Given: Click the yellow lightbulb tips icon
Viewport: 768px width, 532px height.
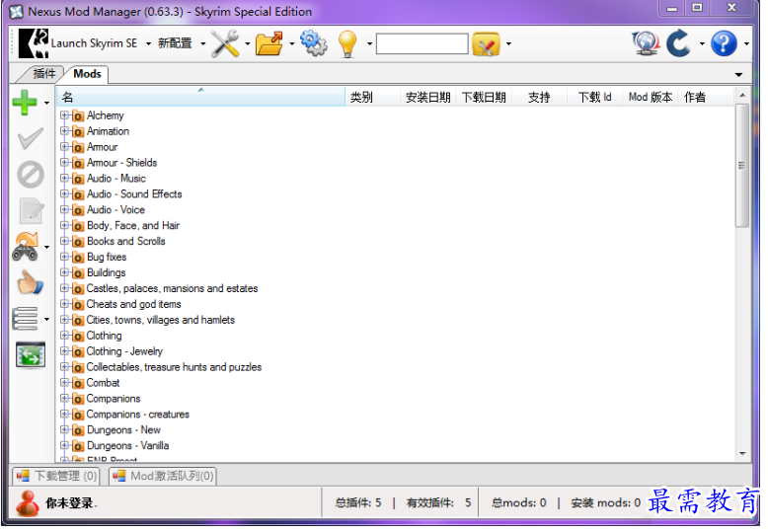Looking at the screenshot, I should tap(347, 43).
